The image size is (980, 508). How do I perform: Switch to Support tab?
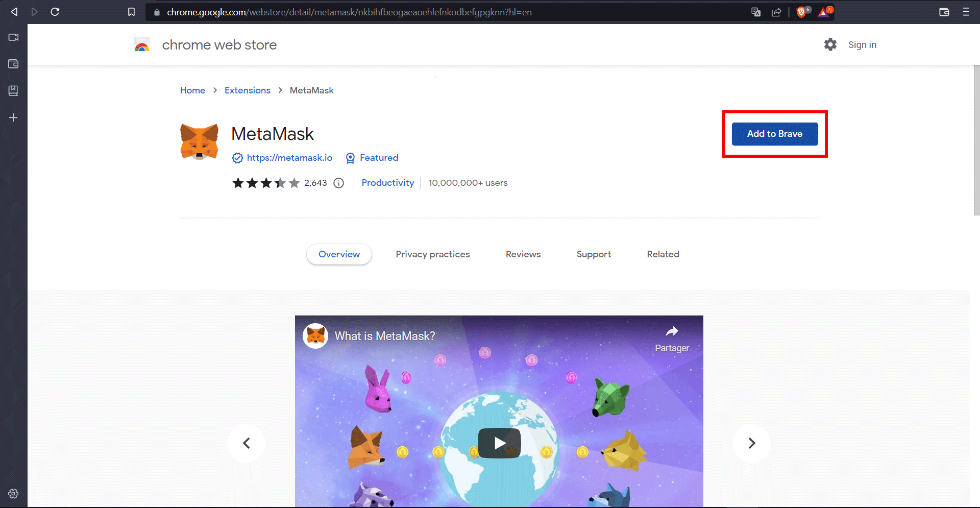click(x=594, y=254)
